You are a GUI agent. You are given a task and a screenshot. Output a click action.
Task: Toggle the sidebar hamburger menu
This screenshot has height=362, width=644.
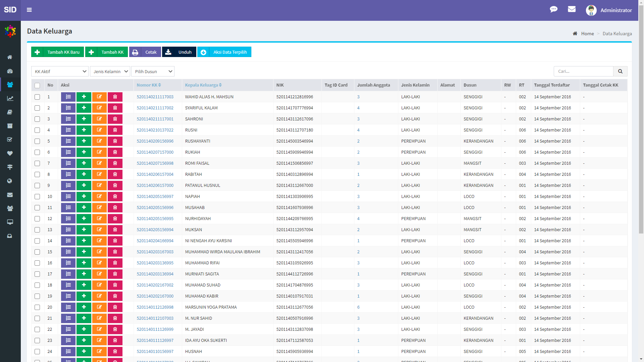pos(29,10)
